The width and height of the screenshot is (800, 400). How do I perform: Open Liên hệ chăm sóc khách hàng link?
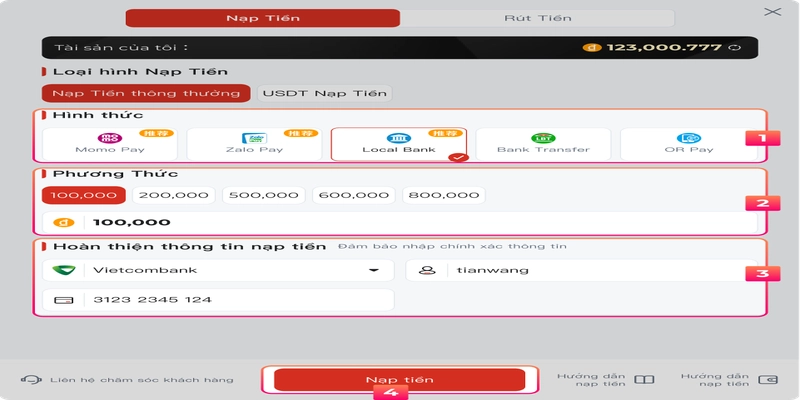pos(142,380)
